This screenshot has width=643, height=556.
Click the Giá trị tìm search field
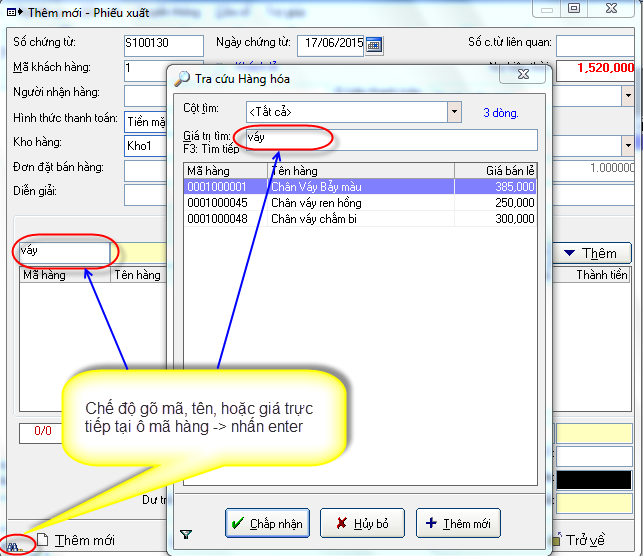click(x=385, y=138)
